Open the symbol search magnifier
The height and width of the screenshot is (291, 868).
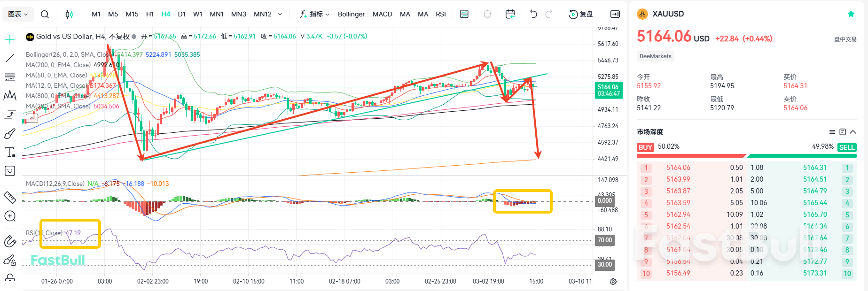(45, 14)
